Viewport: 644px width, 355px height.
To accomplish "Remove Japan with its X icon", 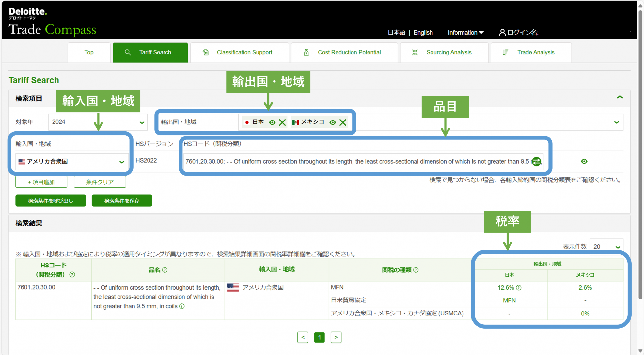I will pyautogui.click(x=282, y=122).
